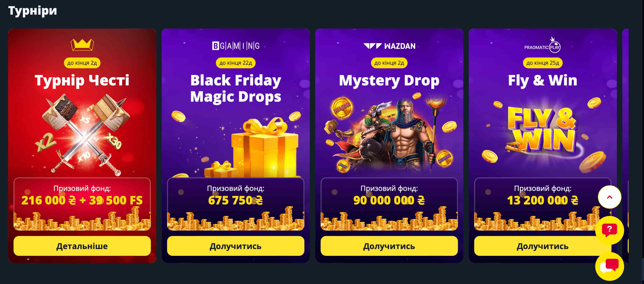Click Долучитись under Mystery Drop
This screenshot has height=284, width=644.
pyautogui.click(x=389, y=246)
